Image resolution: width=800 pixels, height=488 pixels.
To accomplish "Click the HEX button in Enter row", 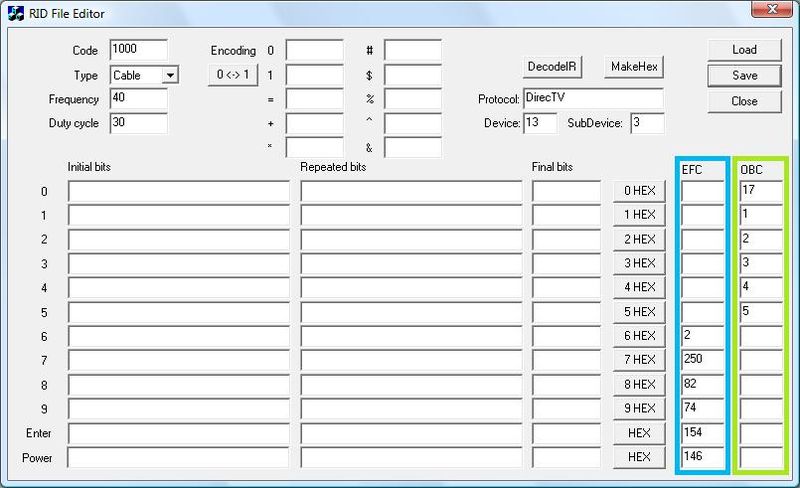I will (639, 433).
